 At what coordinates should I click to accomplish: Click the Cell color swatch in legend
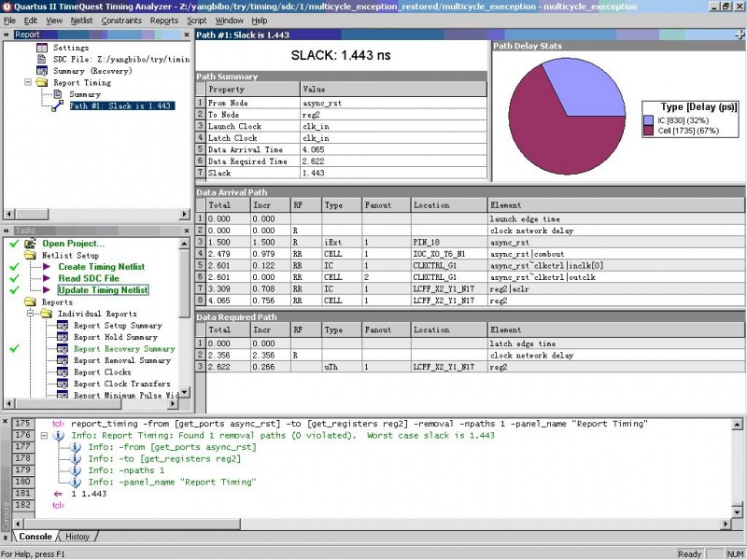coord(648,132)
